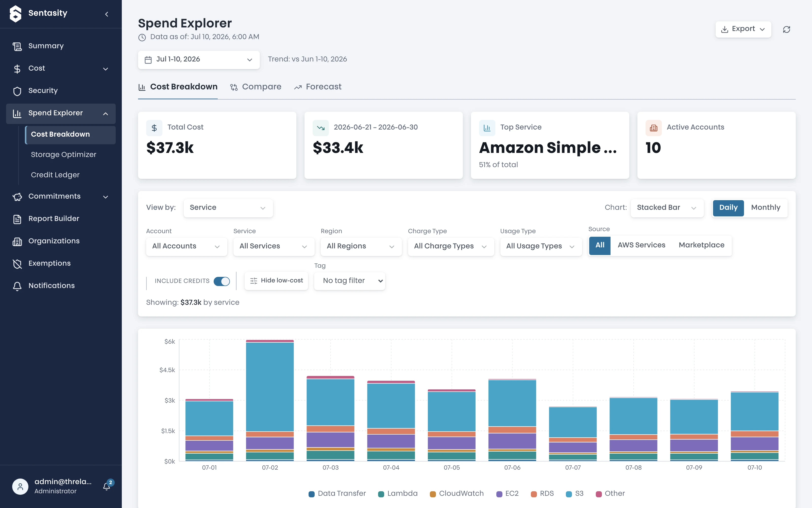The height and width of the screenshot is (508, 812).
Task: Click the Forecast trend arrow icon
Action: (x=298, y=87)
